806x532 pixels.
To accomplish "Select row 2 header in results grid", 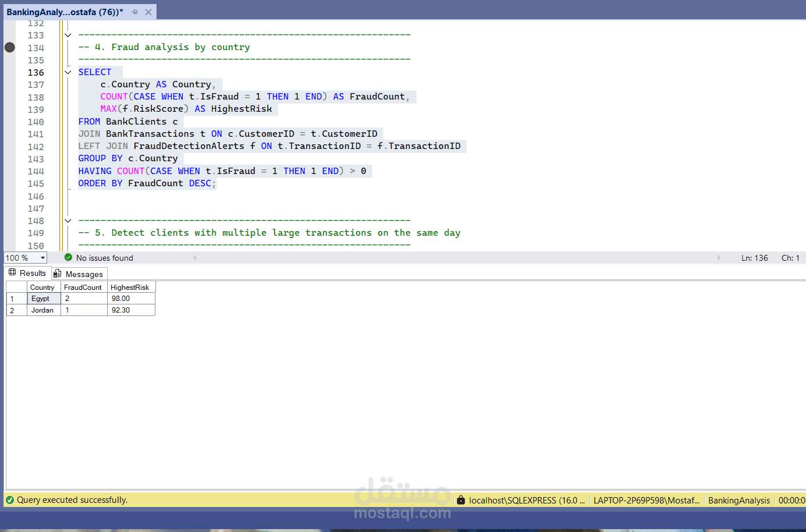I will coord(17,310).
